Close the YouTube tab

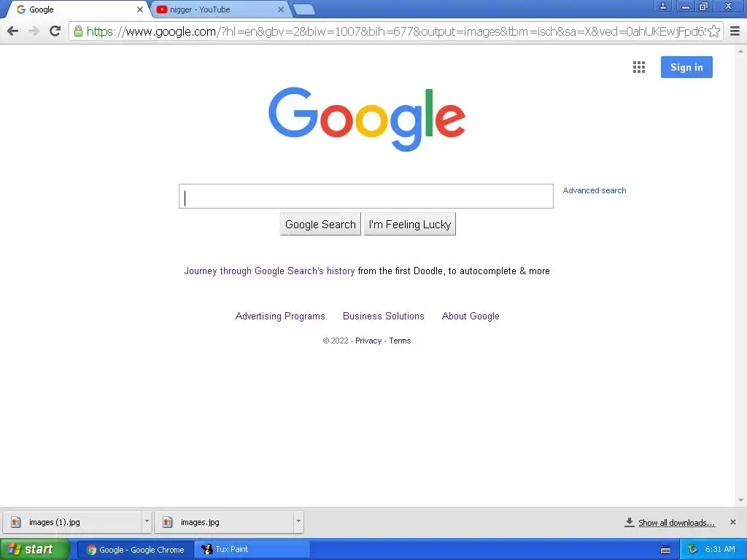point(281,9)
